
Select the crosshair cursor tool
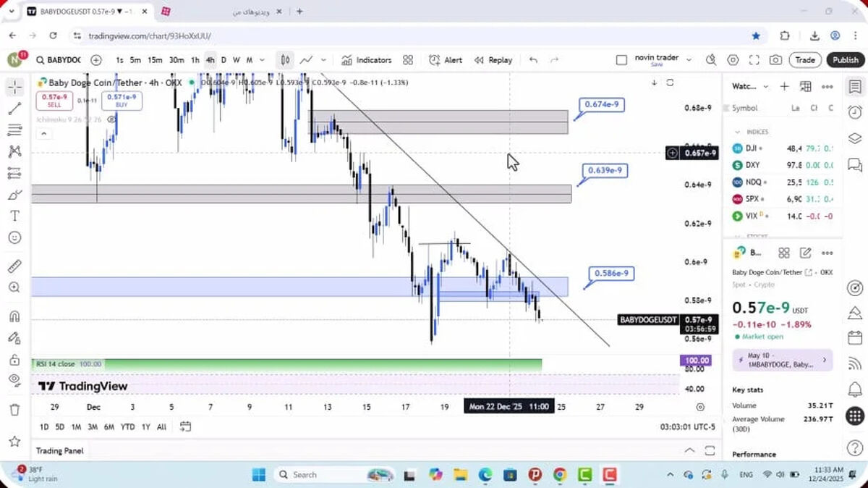(x=14, y=87)
